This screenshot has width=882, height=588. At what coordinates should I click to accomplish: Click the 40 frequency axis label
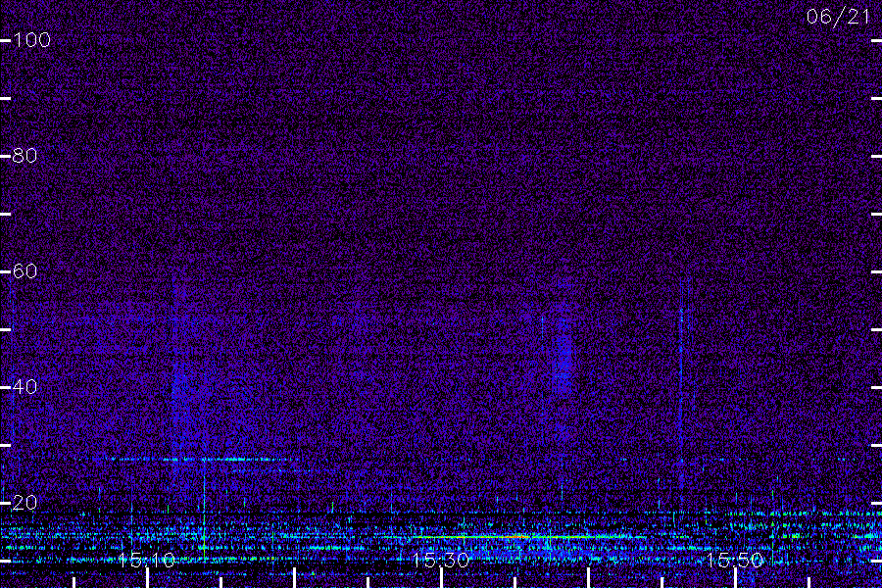[24, 386]
